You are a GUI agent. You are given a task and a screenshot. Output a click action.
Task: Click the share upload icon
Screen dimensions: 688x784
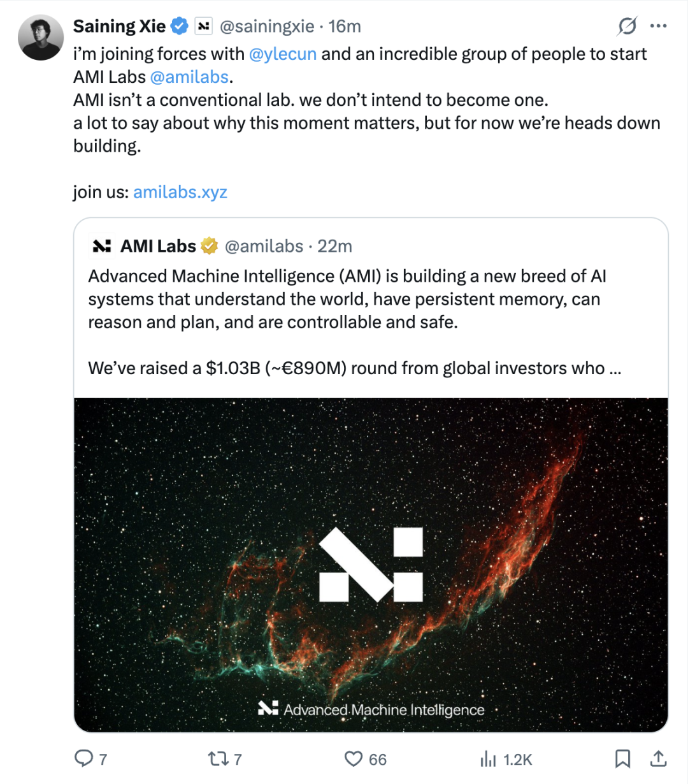click(658, 759)
